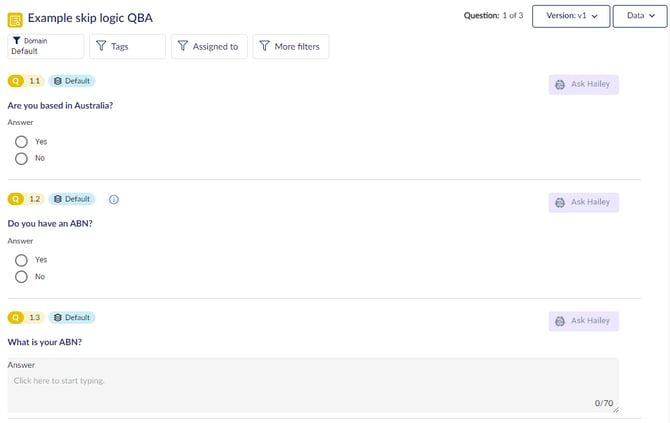Select Yes for 'Are you based in Australia?'
Image resolution: width=670 pixels, height=423 pixels.
coord(21,142)
